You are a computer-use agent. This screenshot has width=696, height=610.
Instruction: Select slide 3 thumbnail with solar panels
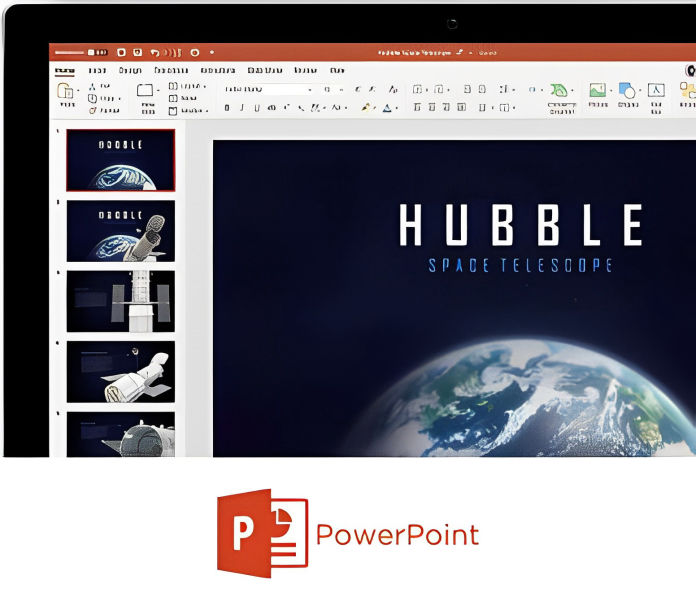(x=121, y=301)
